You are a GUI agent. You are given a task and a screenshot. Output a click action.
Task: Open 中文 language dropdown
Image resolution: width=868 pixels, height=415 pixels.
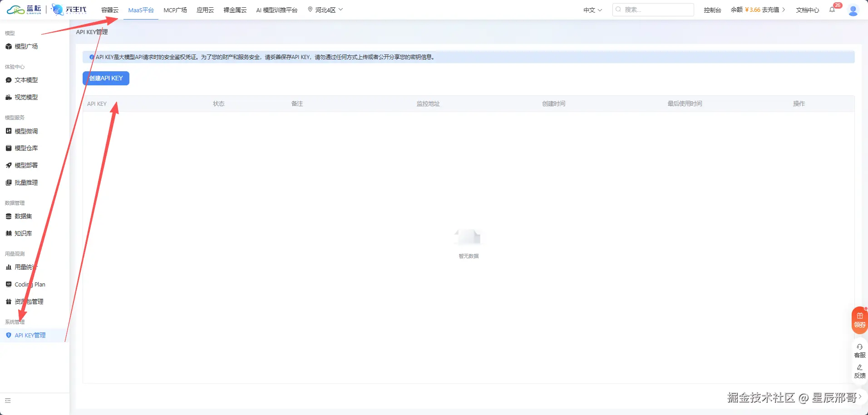tap(593, 10)
